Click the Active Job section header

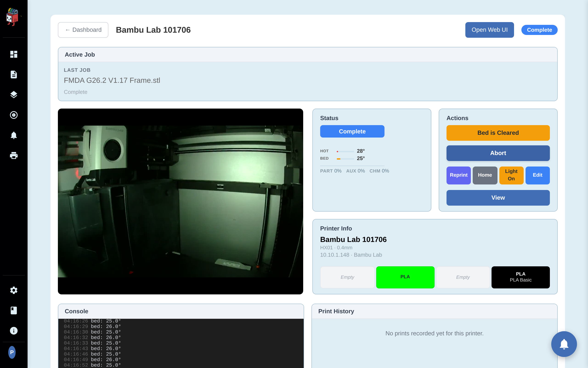pos(308,55)
